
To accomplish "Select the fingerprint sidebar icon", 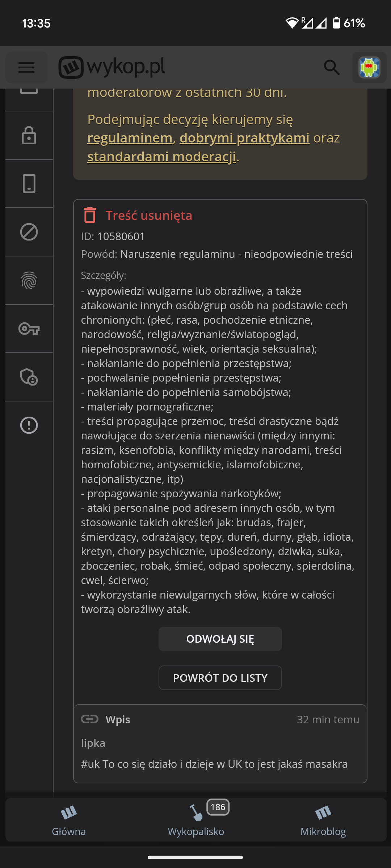I will (x=29, y=280).
